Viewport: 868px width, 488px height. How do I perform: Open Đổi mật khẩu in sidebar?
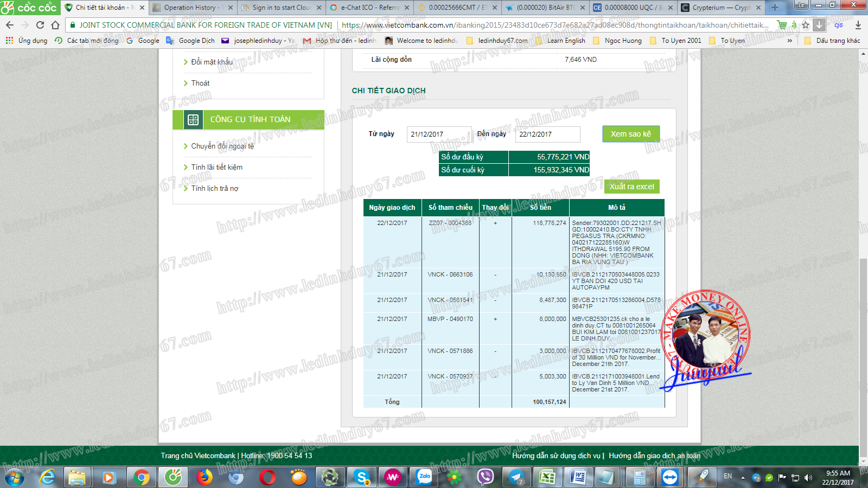(212, 62)
